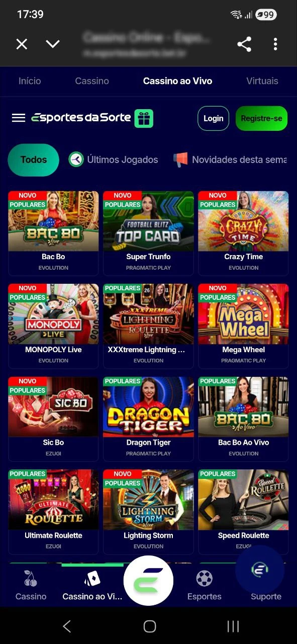Open the hamburger menu icon
This screenshot has width=297, height=644.
19,118
